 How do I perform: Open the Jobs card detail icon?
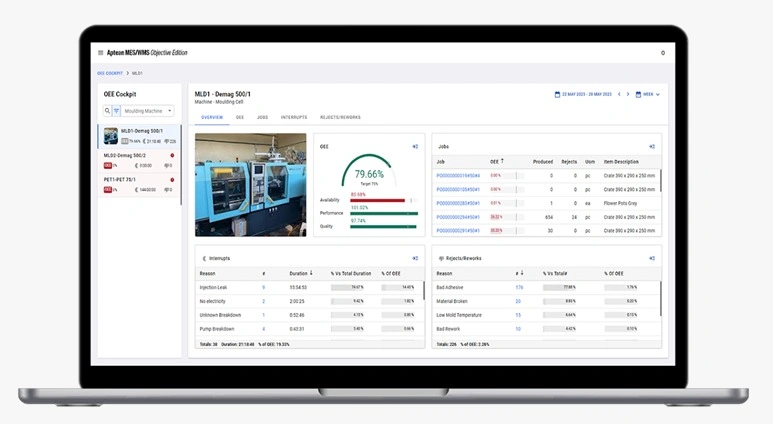(x=652, y=146)
